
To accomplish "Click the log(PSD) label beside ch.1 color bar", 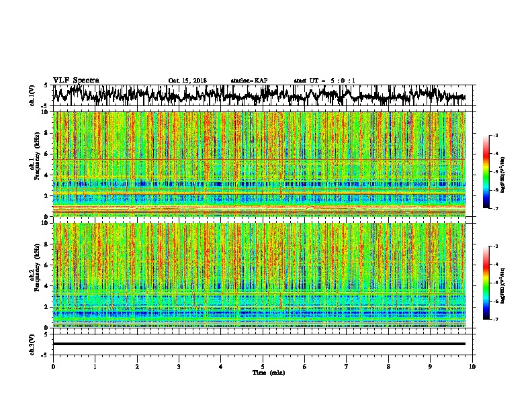I will 502,175.
